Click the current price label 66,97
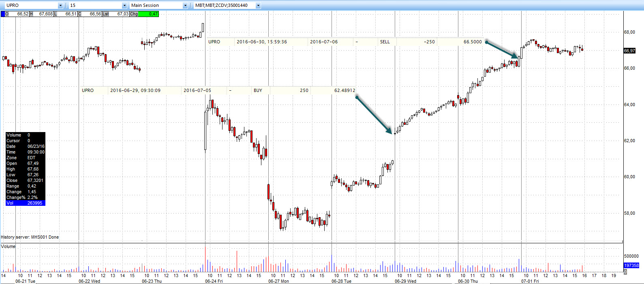Image resolution: width=644 pixels, height=284 pixels. pyautogui.click(x=629, y=51)
